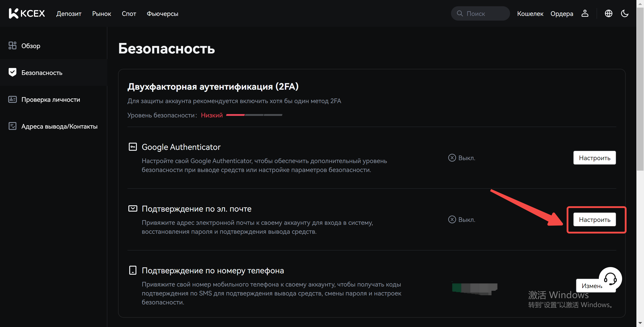644x327 pixels.
Task: Click the email envelope icon
Action: click(133, 208)
